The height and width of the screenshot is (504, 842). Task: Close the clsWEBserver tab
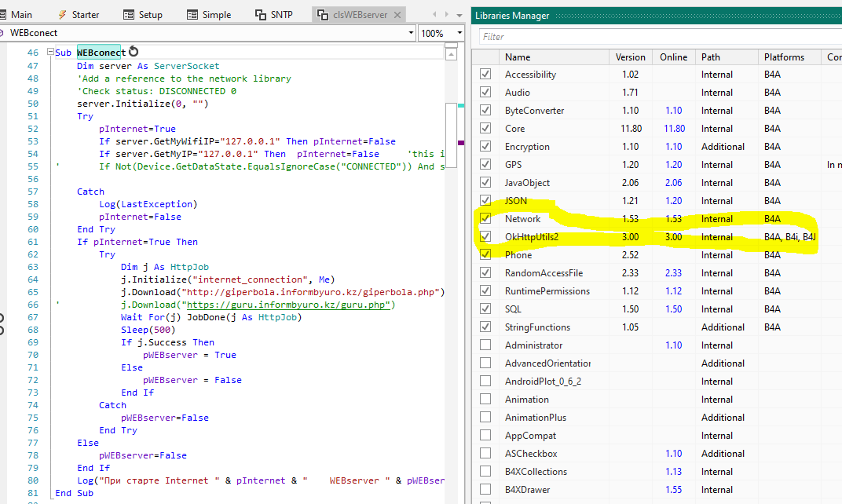[397, 15]
